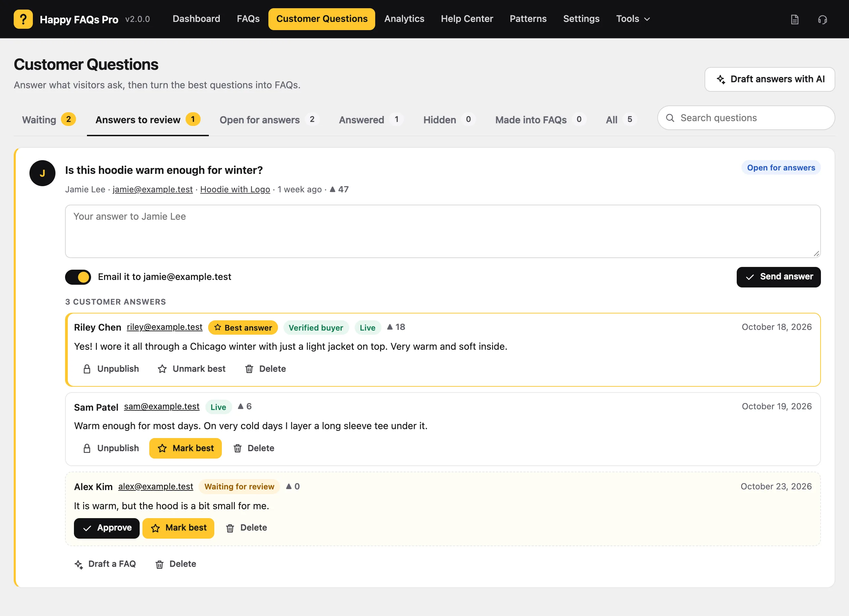The width and height of the screenshot is (849, 616).
Task: Click trash icon in Sam Patel's answer
Action: point(238,448)
